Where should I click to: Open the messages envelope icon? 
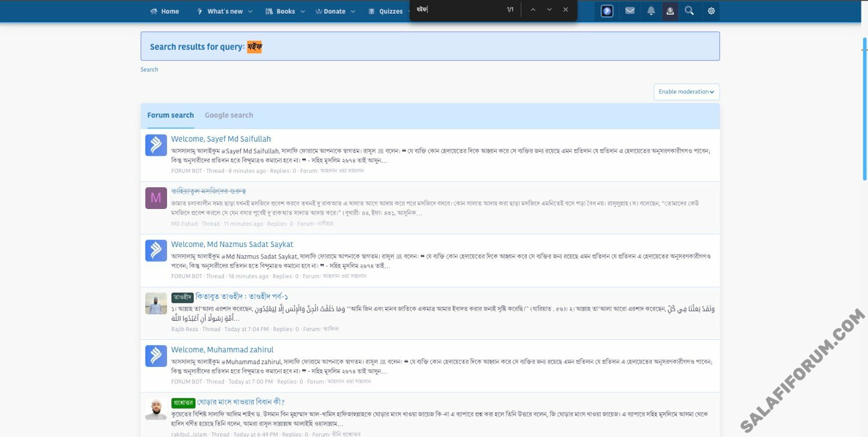[x=629, y=11]
